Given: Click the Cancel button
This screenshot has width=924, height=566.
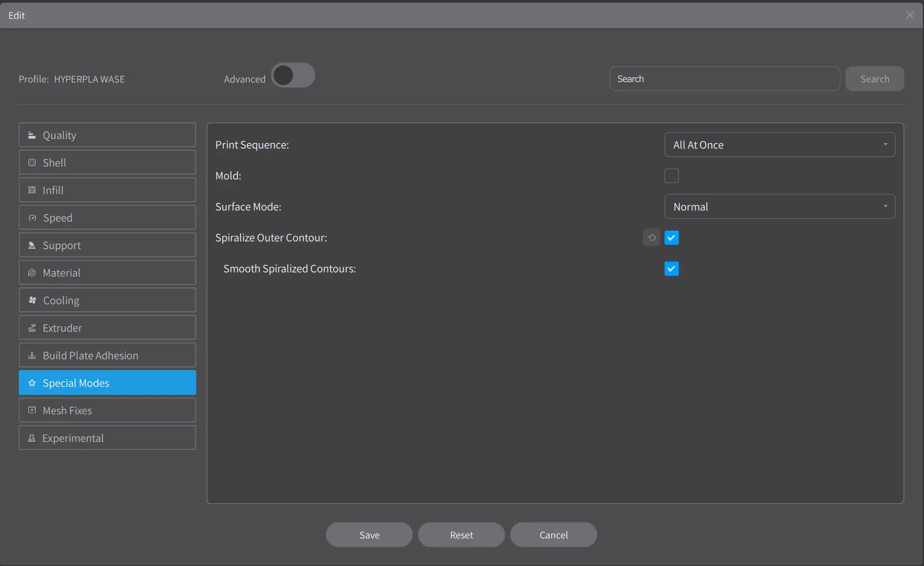Looking at the screenshot, I should click(553, 535).
